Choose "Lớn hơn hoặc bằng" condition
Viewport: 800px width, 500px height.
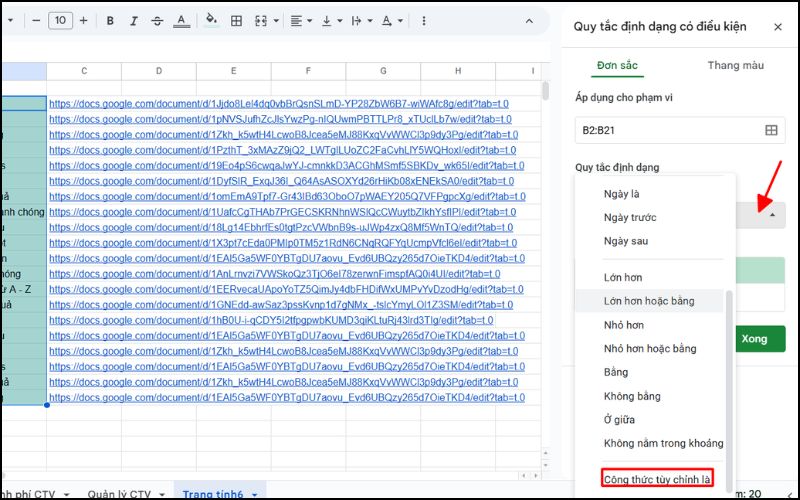click(x=650, y=301)
